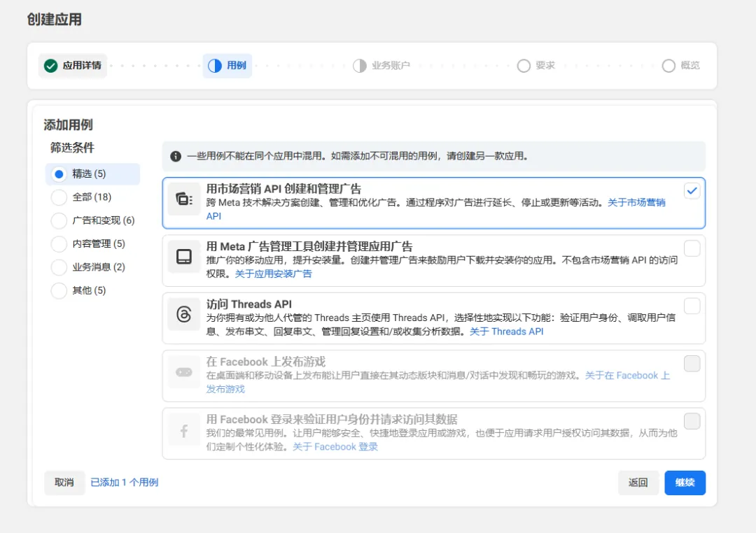The image size is (756, 533).
Task: Uncheck the 用市场营销 API 创建和管理广告 checkbox
Action: (692, 191)
